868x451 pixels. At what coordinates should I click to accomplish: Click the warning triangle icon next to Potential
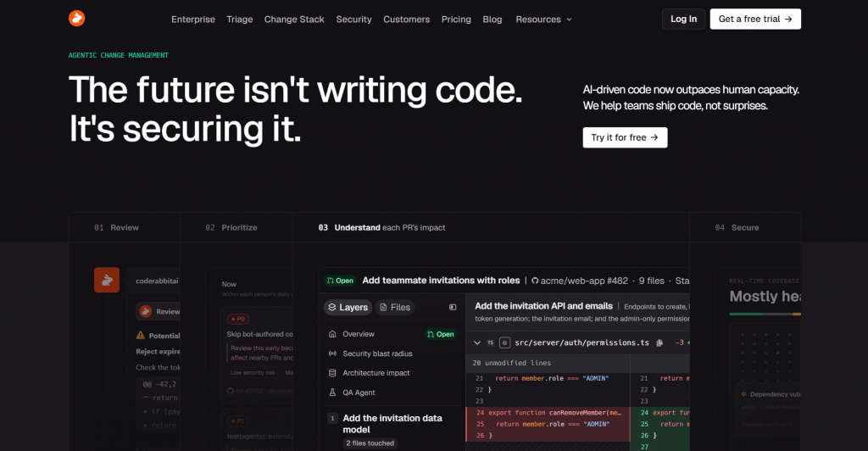coord(141,335)
